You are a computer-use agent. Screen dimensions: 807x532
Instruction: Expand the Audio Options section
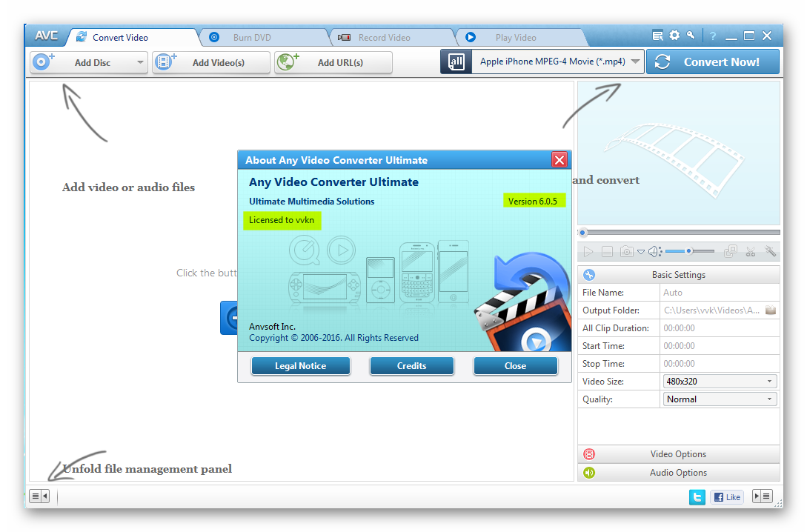[x=678, y=473]
